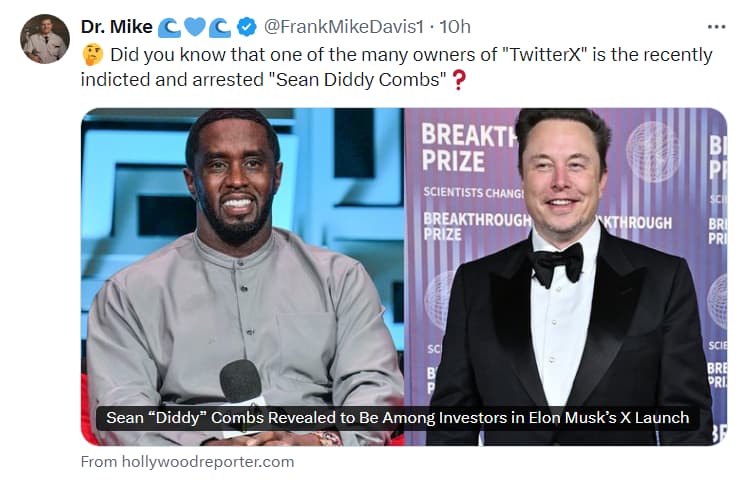Click the "Sean Diddy Combs" quoted text

point(357,80)
